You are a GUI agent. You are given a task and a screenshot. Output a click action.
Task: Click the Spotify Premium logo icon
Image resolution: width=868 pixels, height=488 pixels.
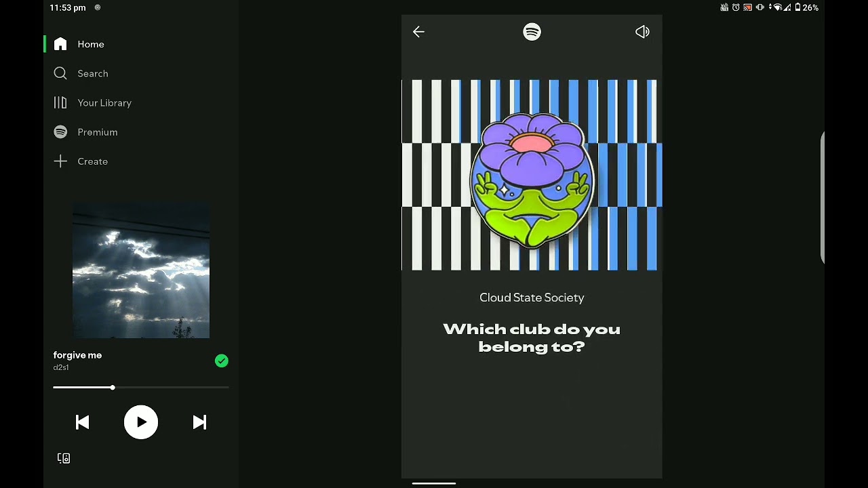tap(60, 132)
